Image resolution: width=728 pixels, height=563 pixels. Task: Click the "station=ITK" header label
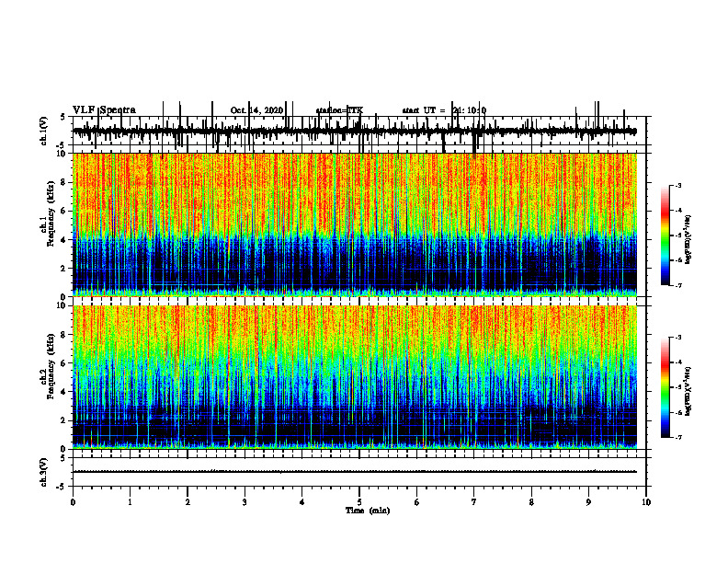coord(339,110)
